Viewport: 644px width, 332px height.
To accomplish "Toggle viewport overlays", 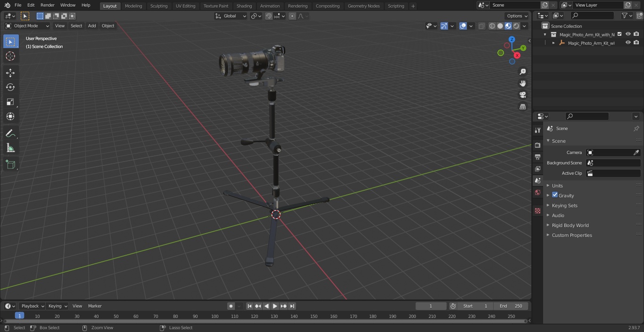I will click(463, 26).
